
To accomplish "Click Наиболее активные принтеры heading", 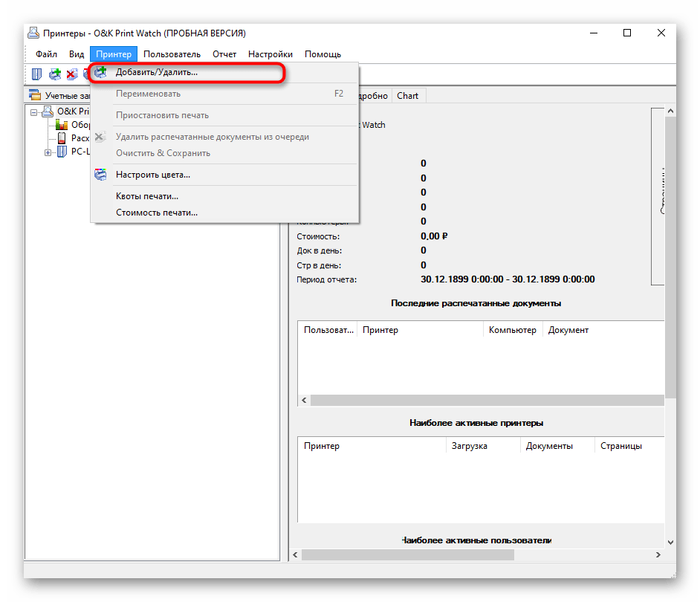I will (x=476, y=423).
